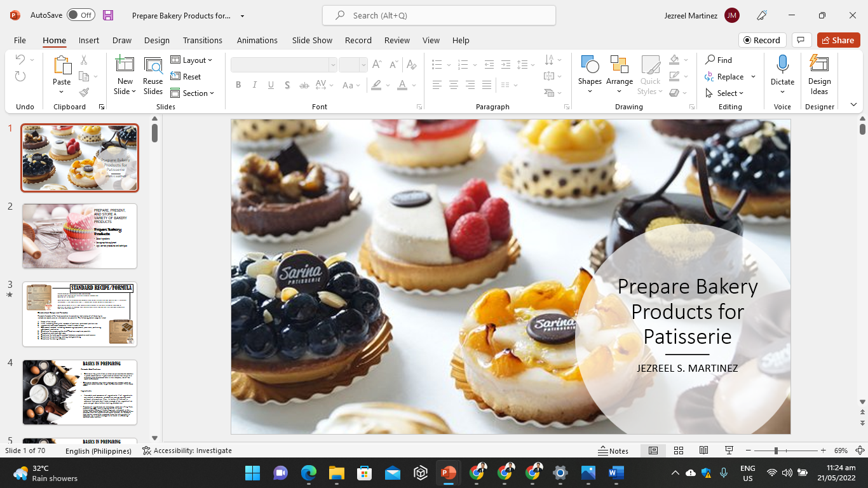Collapse the ribbon with the chevron

tap(853, 105)
